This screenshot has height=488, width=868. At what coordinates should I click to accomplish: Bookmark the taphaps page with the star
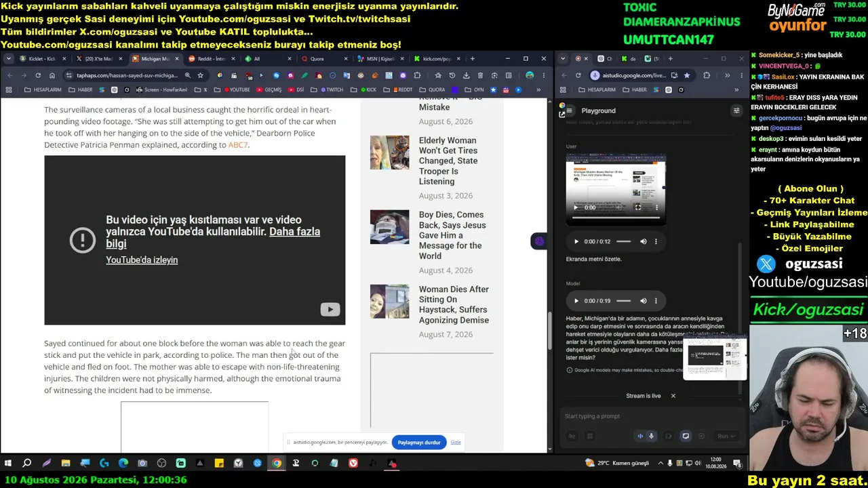pyautogui.click(x=201, y=75)
